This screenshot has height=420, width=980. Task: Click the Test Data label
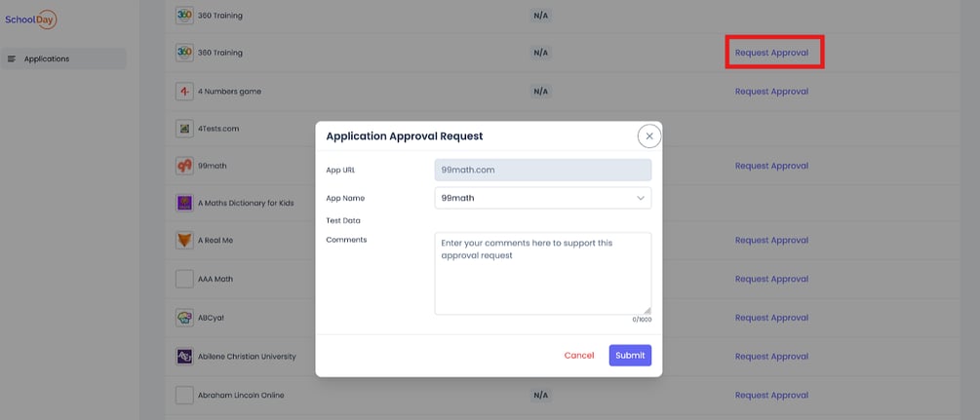tap(343, 220)
